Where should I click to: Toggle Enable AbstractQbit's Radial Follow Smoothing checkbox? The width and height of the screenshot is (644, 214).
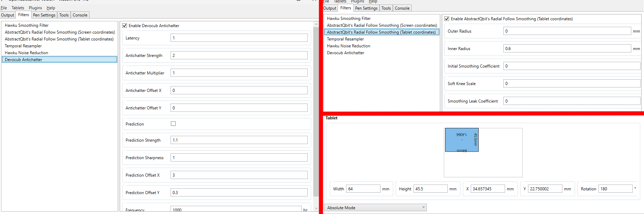447,19
